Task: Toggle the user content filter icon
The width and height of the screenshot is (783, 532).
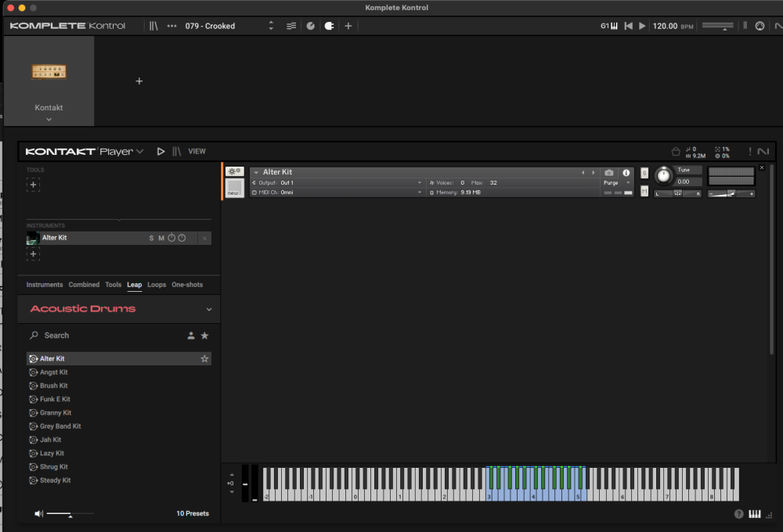Action: click(x=191, y=336)
